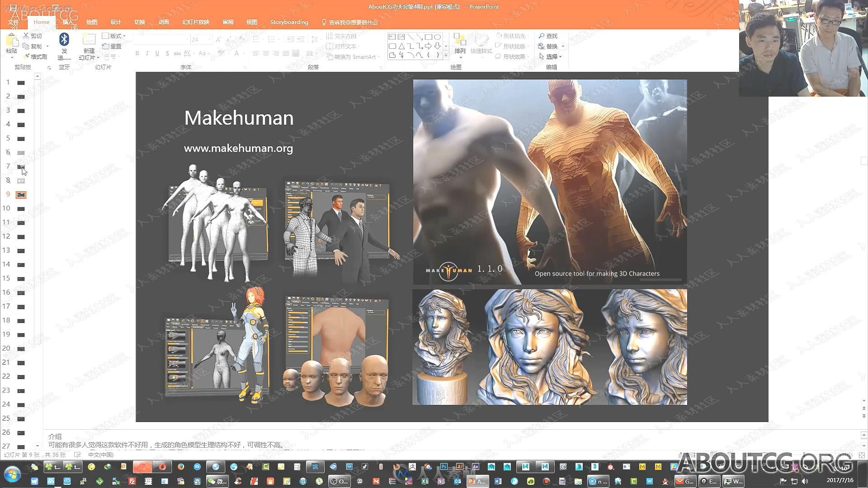
Task: Expand the Copy (复制) dropdown arrow
Action: click(47, 46)
